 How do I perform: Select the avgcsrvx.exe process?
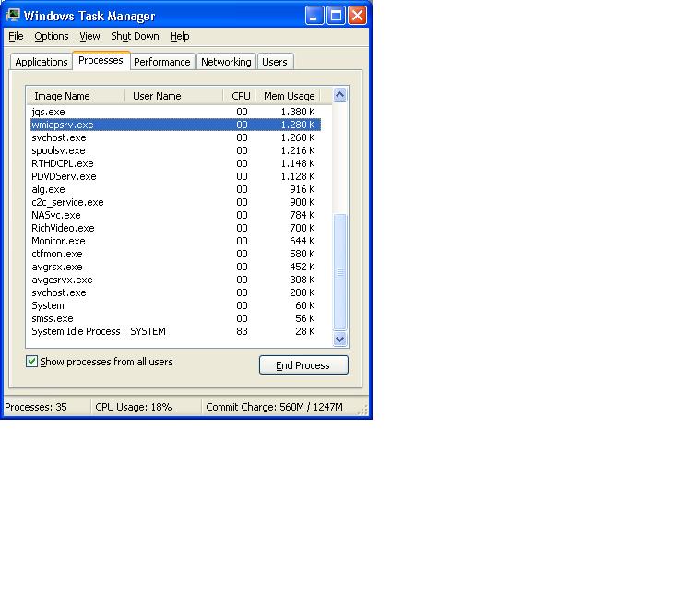175,280
